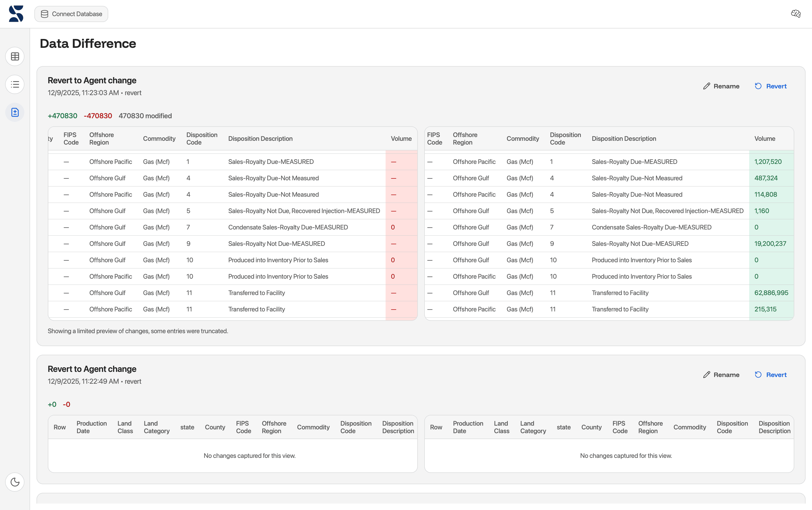Click the Data Difference heading
The height and width of the screenshot is (510, 812).
click(x=88, y=44)
